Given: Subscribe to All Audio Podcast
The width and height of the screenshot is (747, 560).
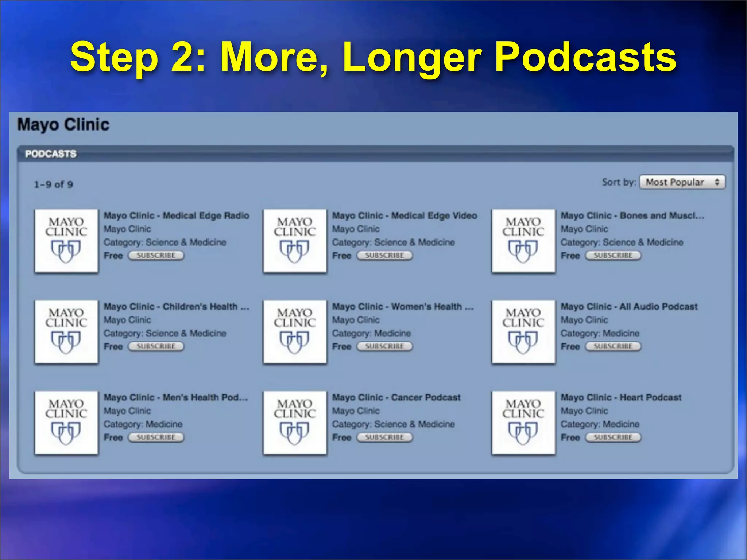Looking at the screenshot, I should pos(613,346).
